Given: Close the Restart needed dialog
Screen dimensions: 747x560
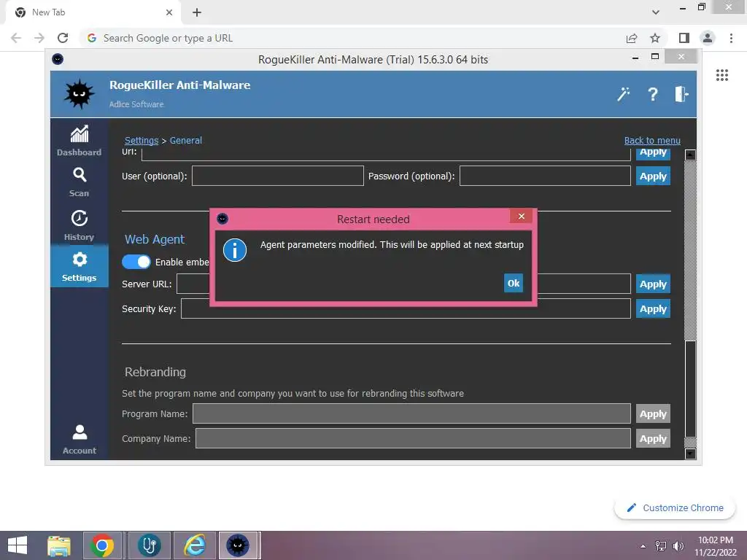Looking at the screenshot, I should coord(521,216).
